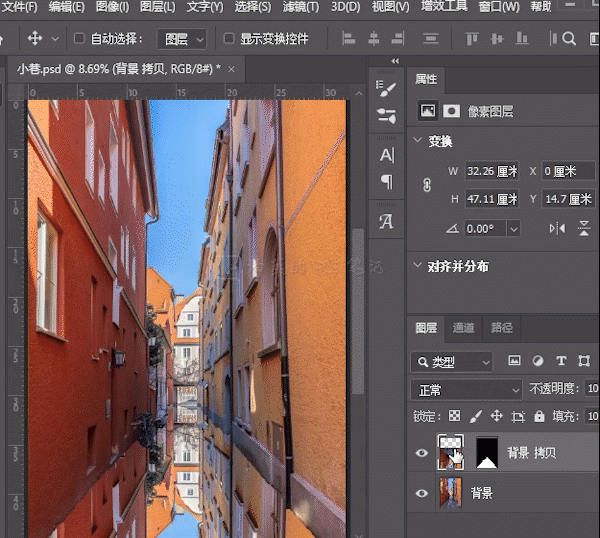Collapse the 对齐并分布 section
The width and height of the screenshot is (600, 538).
418,265
